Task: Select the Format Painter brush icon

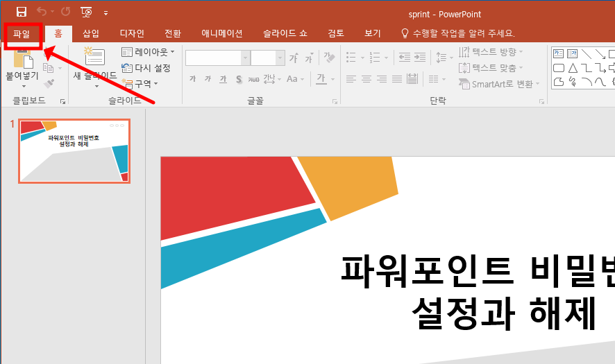Action: [49, 83]
